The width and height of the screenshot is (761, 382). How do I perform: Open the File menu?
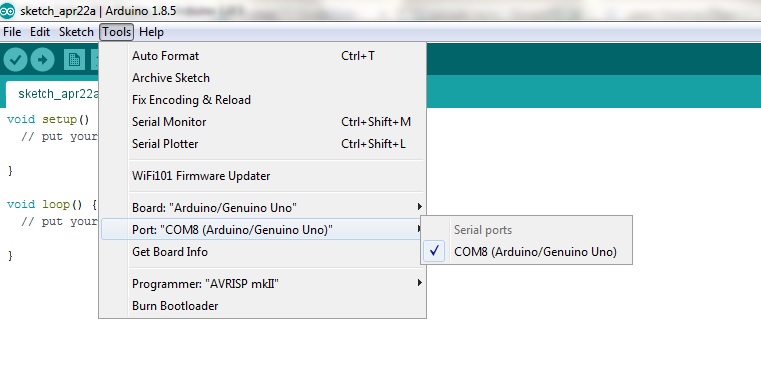12,32
